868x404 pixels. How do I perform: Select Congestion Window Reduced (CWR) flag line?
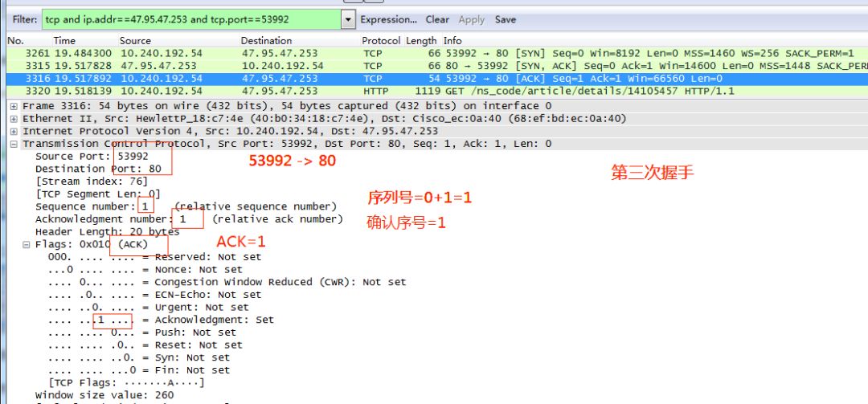[x=227, y=282]
